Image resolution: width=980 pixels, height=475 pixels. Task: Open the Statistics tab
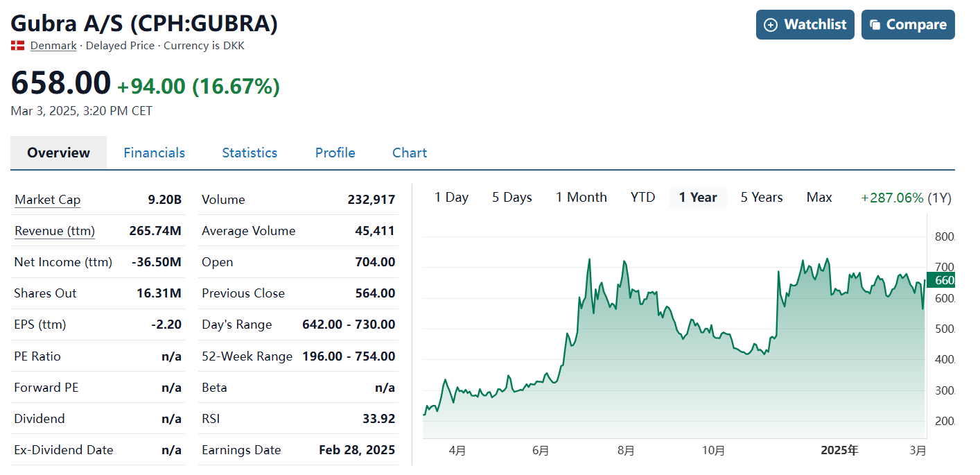click(x=250, y=153)
